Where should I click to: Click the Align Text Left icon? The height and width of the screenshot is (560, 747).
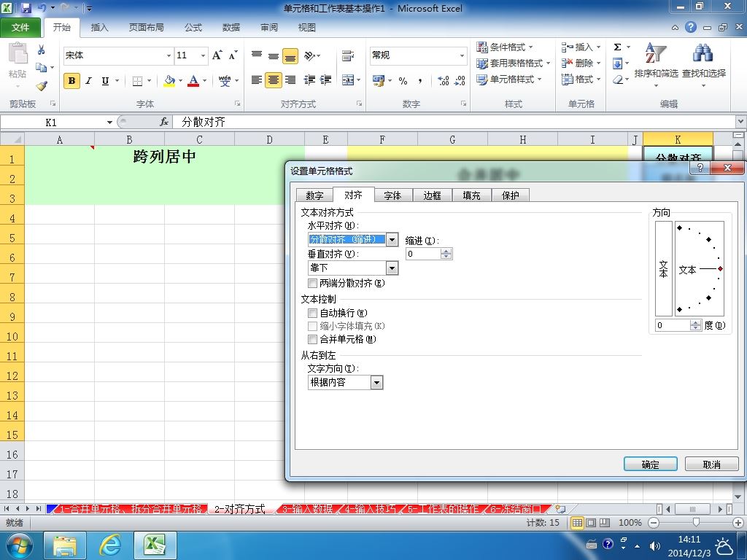257,80
